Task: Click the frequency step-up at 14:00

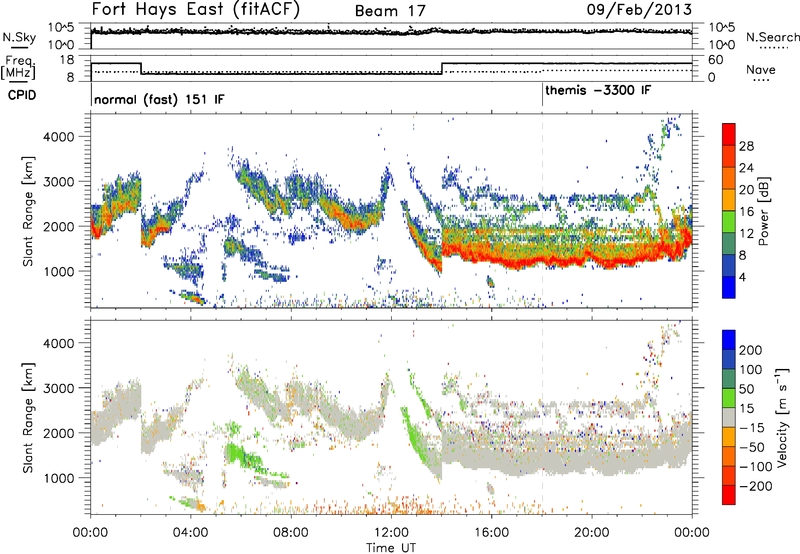Action: [x=442, y=68]
